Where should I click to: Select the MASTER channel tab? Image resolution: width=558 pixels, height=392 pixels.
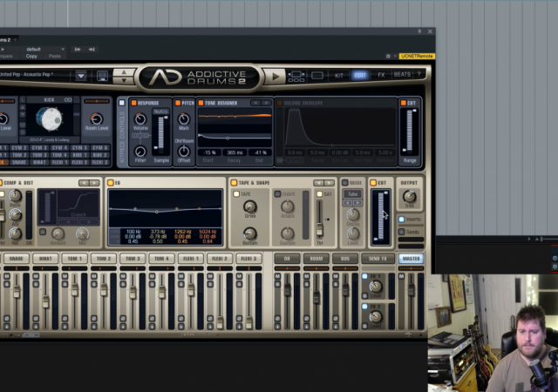click(x=411, y=259)
